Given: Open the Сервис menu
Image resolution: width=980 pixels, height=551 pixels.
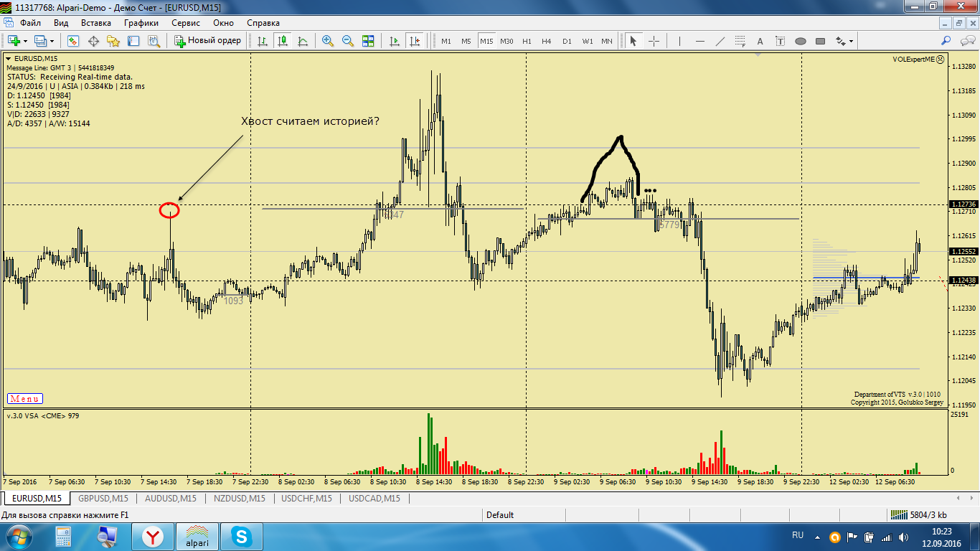Looking at the screenshot, I should pos(186,22).
